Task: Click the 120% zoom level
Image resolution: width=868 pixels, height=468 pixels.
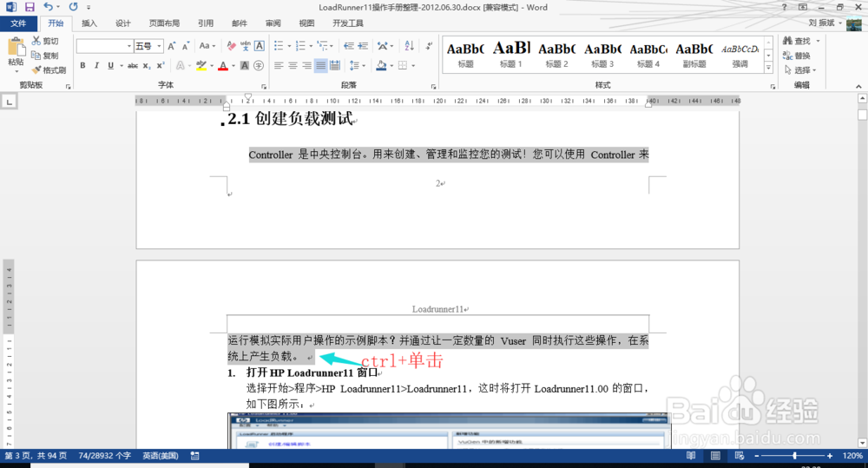Action: click(x=852, y=456)
